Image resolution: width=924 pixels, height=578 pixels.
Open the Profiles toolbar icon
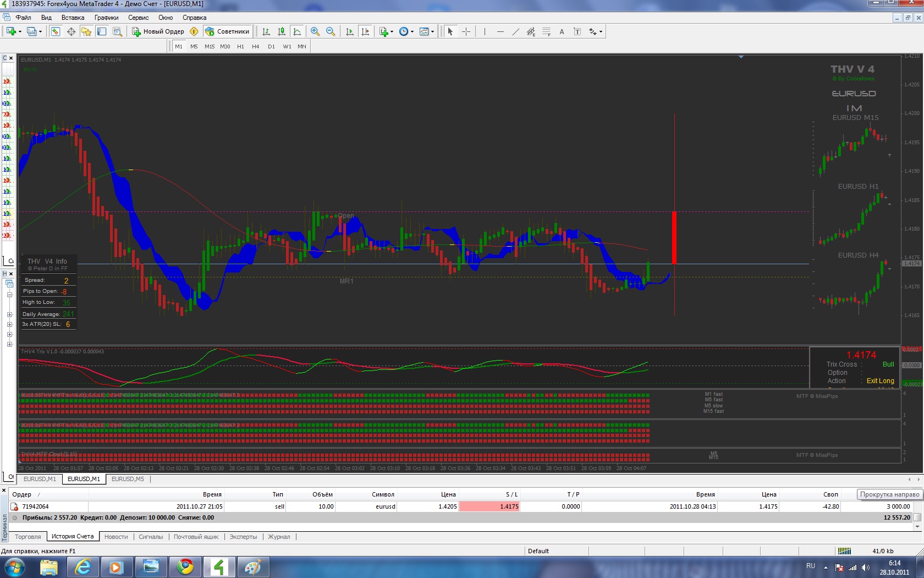click(31, 31)
